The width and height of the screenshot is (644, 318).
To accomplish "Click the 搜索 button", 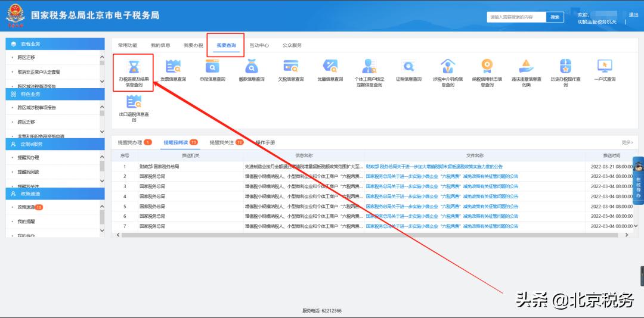I will pyautogui.click(x=555, y=17).
